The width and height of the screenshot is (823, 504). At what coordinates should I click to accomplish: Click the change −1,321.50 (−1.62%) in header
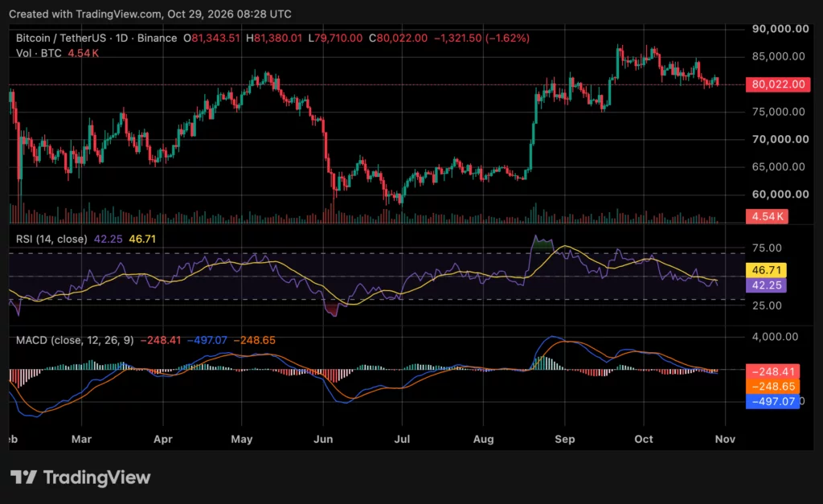[x=482, y=39]
